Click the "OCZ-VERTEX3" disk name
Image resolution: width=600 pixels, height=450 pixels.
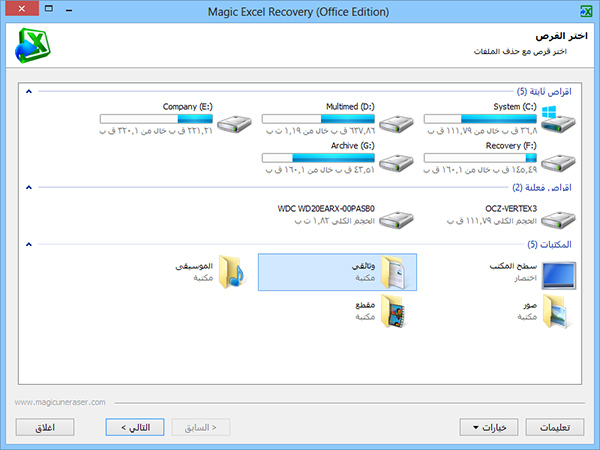pyautogui.click(x=511, y=209)
